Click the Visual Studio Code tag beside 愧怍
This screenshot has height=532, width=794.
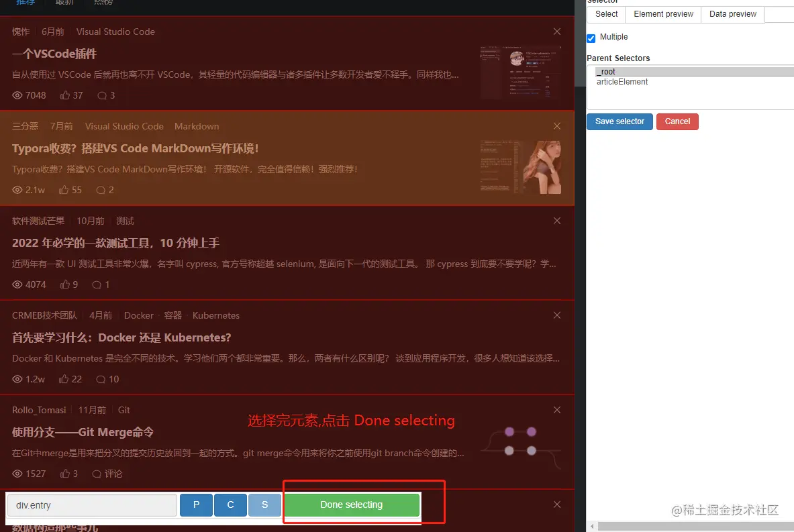[x=115, y=32]
